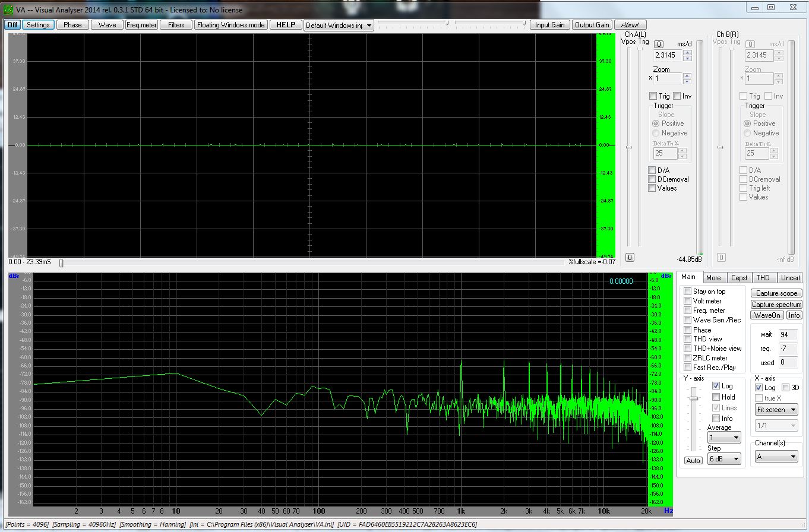This screenshot has height=532, width=809.
Task: Click the HELP button
Action: point(285,25)
